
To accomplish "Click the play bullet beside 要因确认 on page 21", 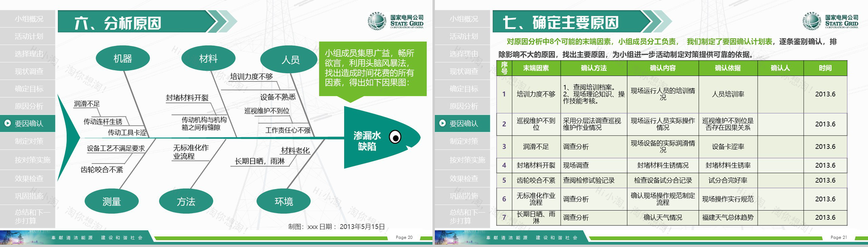I will (443, 123).
